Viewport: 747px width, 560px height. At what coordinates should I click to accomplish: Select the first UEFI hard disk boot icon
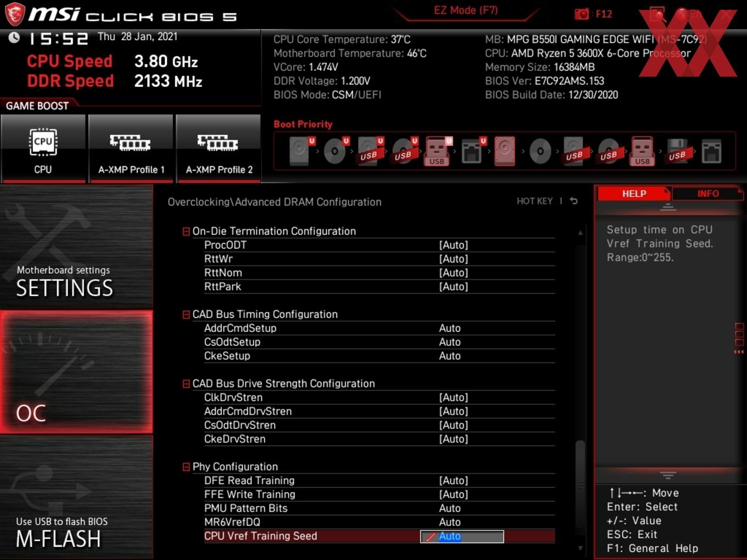tap(301, 151)
